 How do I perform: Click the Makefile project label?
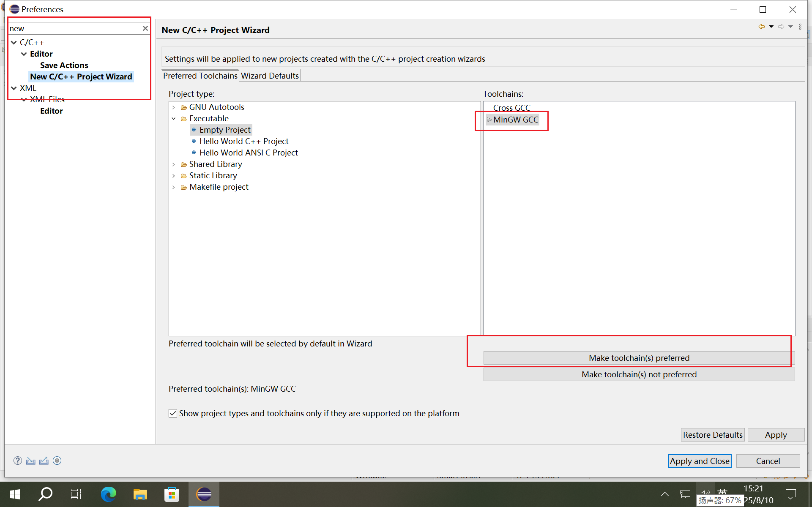(219, 187)
